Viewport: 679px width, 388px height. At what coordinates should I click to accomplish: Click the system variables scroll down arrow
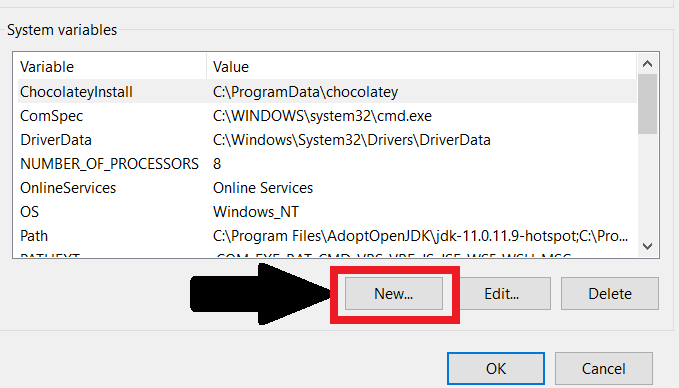click(647, 246)
